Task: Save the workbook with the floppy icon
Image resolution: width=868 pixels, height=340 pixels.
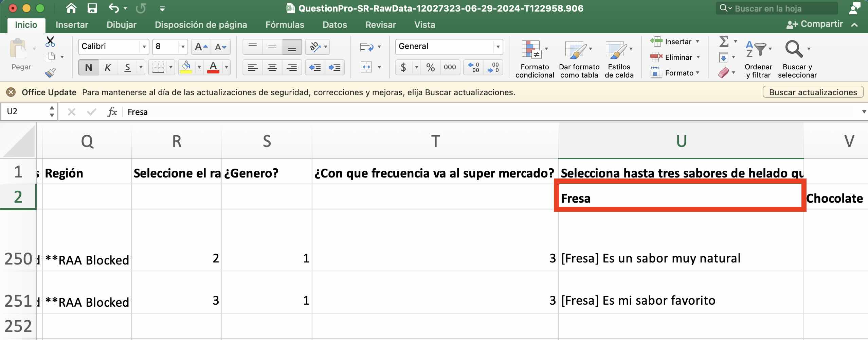Action: click(92, 8)
